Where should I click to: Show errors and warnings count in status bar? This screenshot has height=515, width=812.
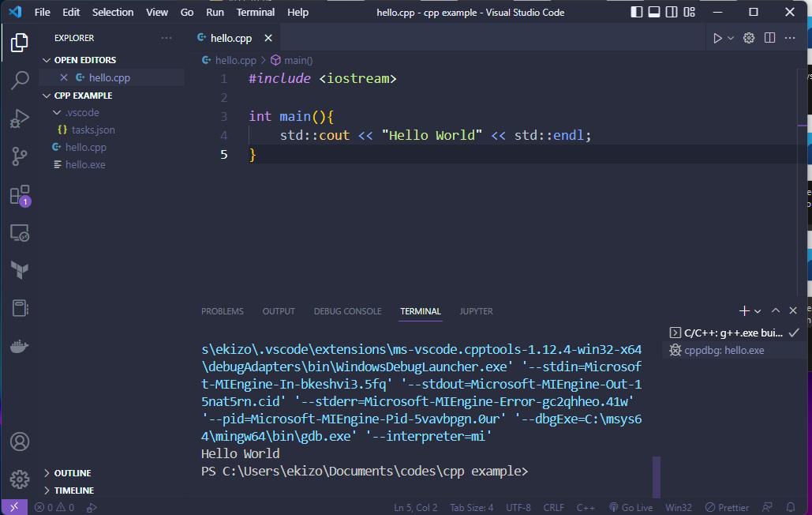(x=54, y=508)
